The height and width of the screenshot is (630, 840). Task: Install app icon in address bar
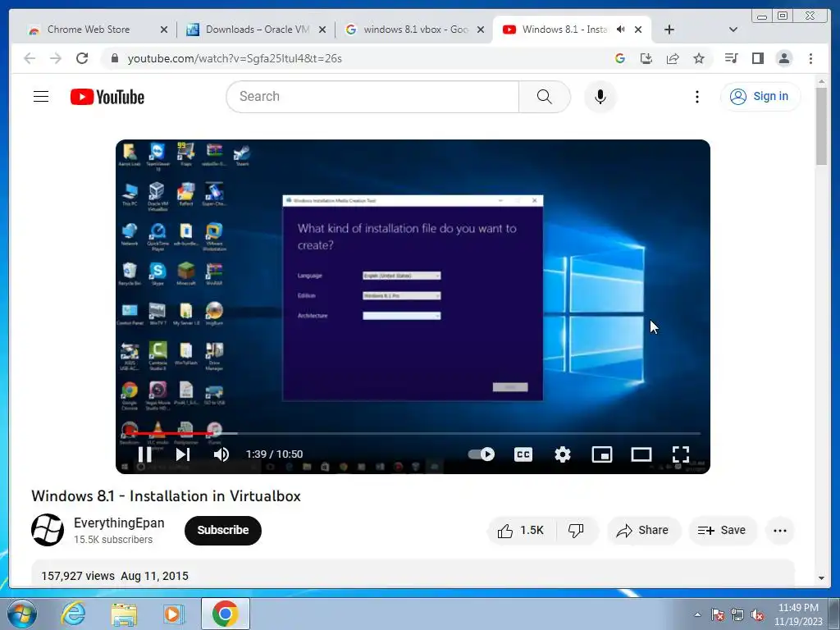pos(646,58)
